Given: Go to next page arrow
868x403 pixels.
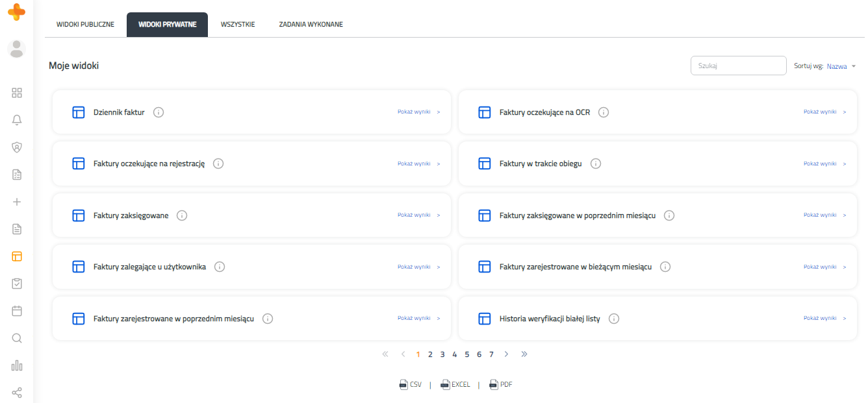Looking at the screenshot, I should coord(506,354).
